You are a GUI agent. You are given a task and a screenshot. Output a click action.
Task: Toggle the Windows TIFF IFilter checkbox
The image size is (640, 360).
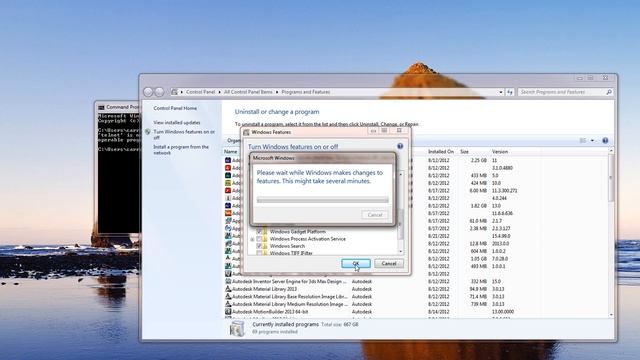point(259,253)
